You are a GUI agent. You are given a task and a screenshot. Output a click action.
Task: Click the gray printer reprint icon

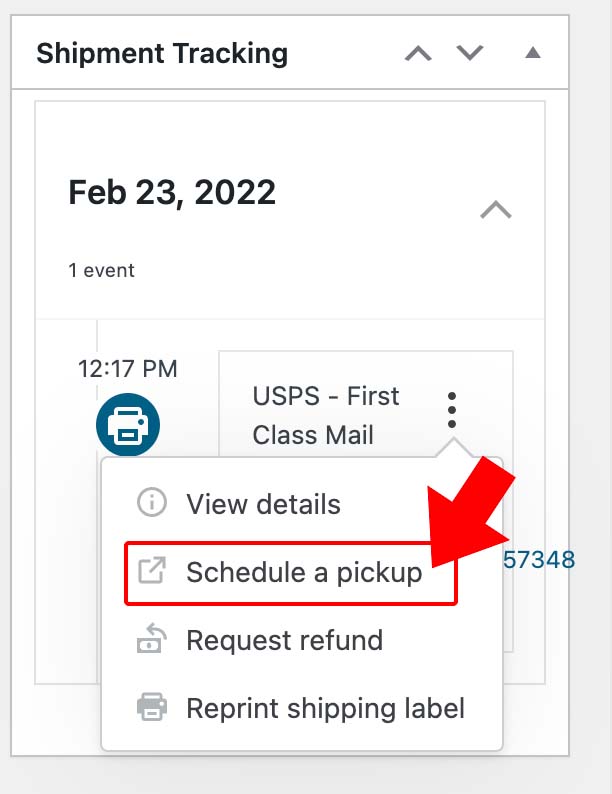[x=152, y=706]
